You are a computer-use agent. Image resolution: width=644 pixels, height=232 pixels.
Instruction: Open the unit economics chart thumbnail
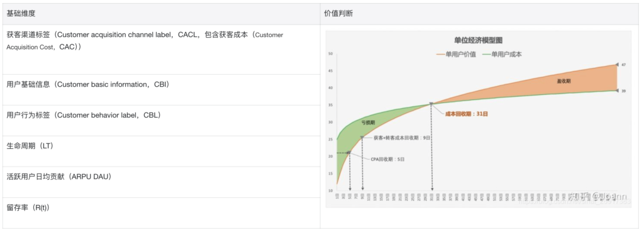point(479,119)
